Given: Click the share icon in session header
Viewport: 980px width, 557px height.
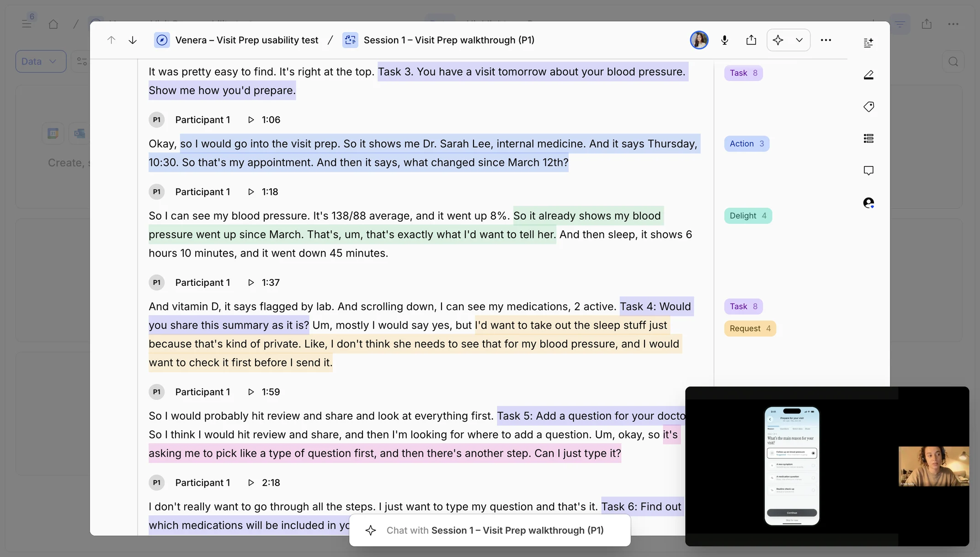Looking at the screenshot, I should (751, 40).
